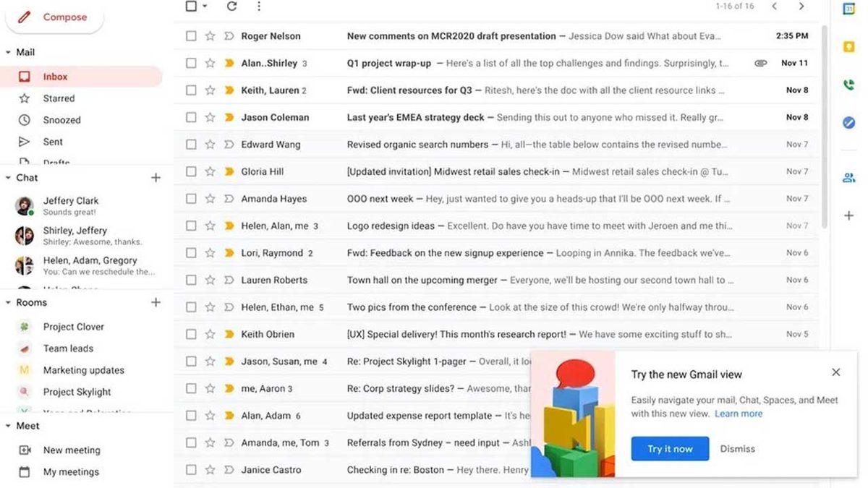Star the email from Roger Nelson
Screen dimensions: 868x488
pos(209,35)
